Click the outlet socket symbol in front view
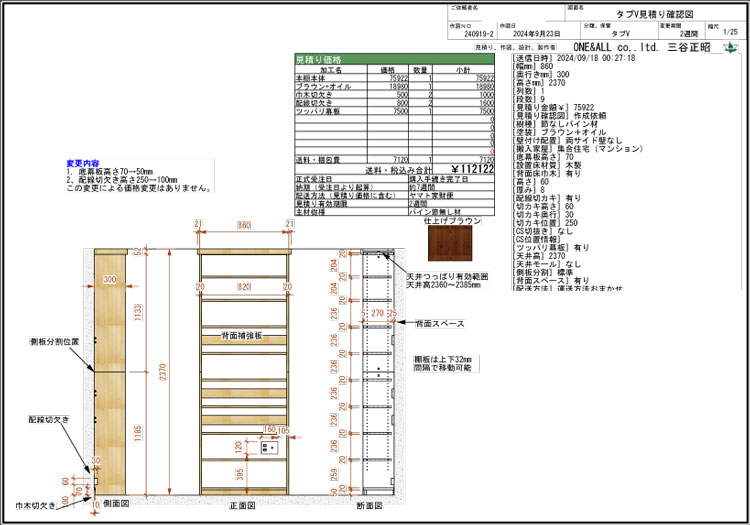Screen dimensions: 750x525 pos(269,448)
